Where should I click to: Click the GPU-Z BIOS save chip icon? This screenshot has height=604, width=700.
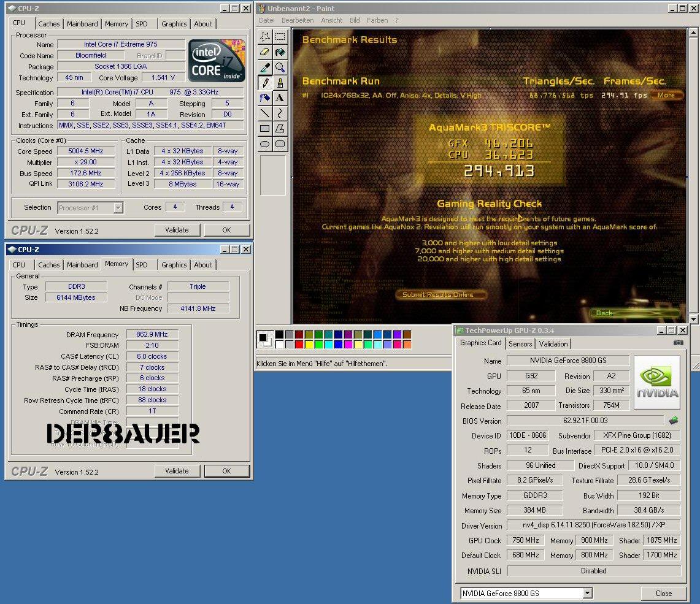pos(674,420)
